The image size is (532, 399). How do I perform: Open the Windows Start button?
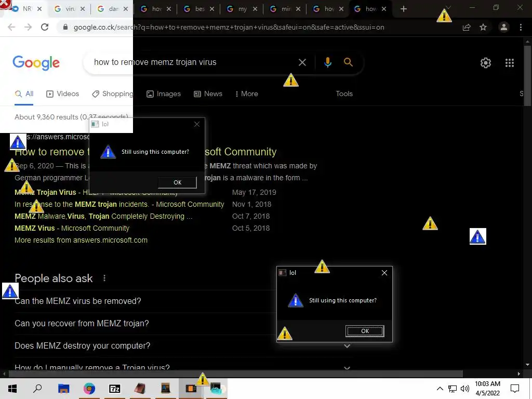pyautogui.click(x=12, y=389)
